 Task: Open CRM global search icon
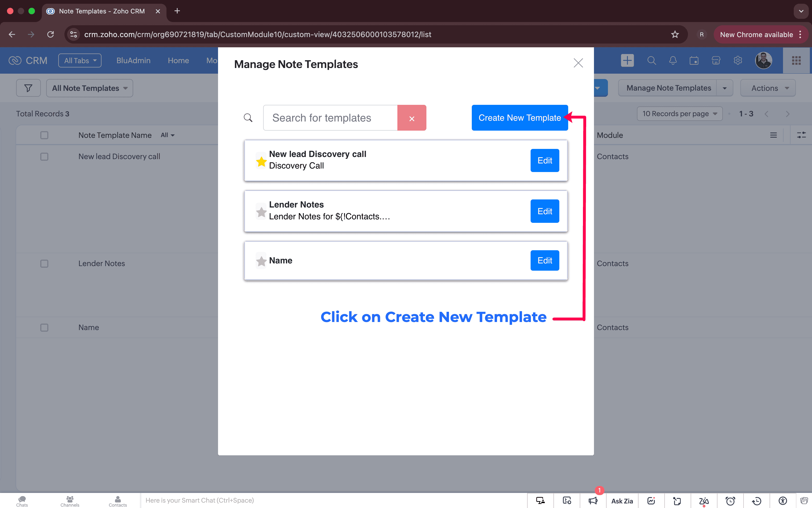(x=651, y=60)
